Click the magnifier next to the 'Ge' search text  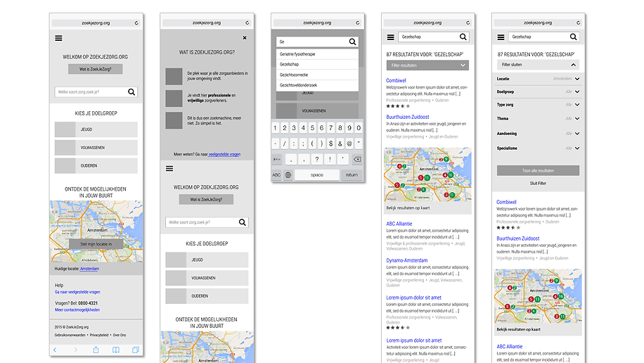coord(352,42)
